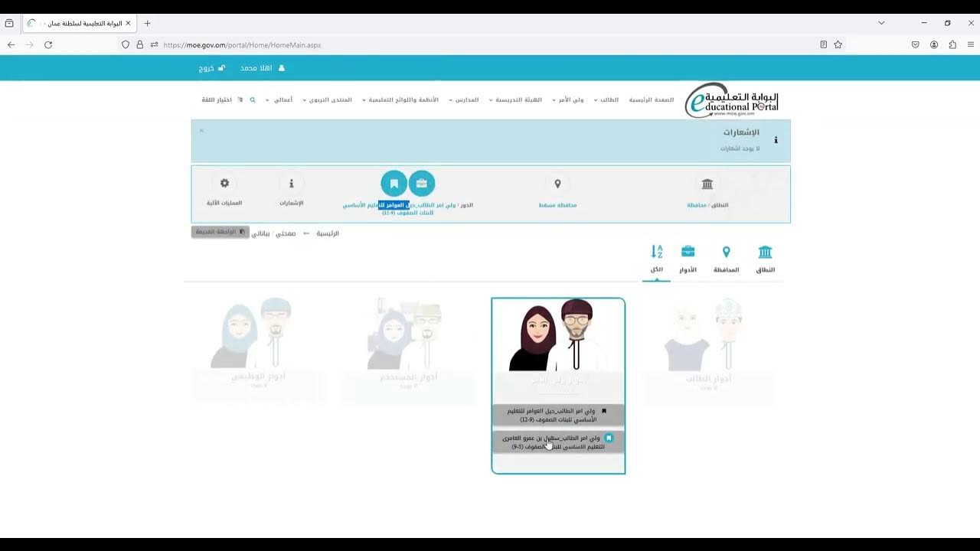The width and height of the screenshot is (980, 551).
Task: Open the A-Z sorting icon above role cards
Action: (x=656, y=251)
